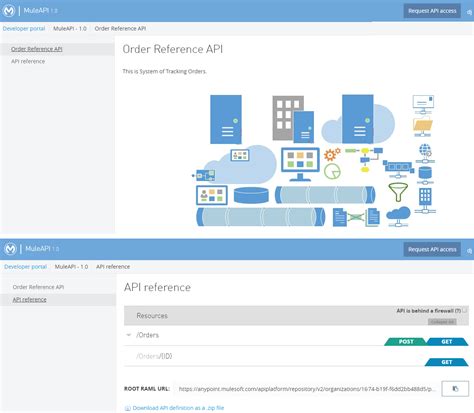Click the Collapse All button in Resources
The height and width of the screenshot is (413, 474).
coord(442,322)
